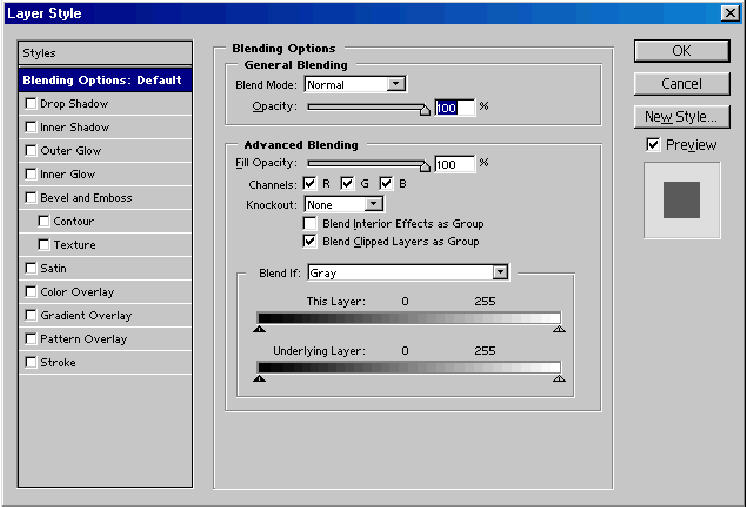Select the Stroke label
746x507 pixels.
coord(58,362)
